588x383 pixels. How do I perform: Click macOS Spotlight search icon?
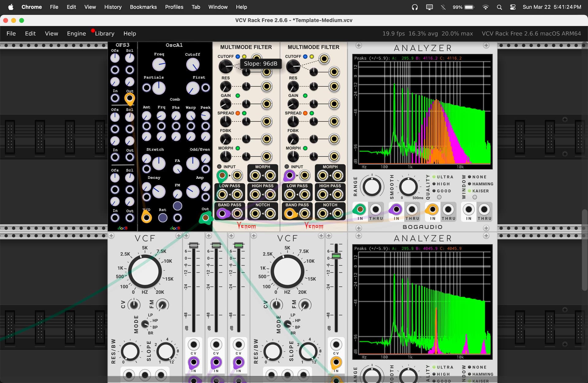click(499, 7)
